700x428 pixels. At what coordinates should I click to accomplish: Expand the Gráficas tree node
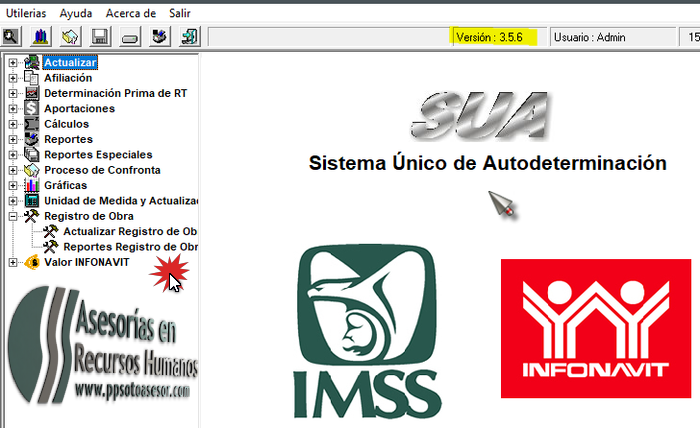pyautogui.click(x=13, y=185)
